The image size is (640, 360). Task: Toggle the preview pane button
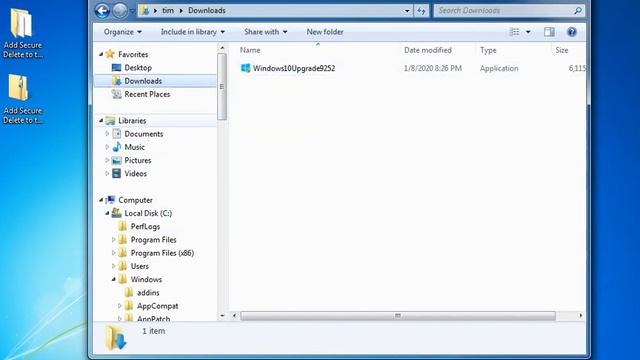[549, 32]
